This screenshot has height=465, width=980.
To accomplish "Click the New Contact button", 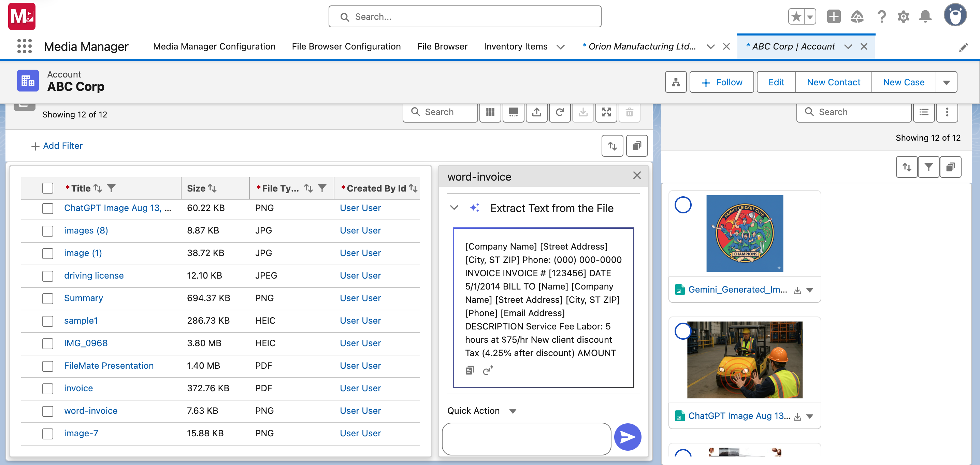I will [833, 82].
